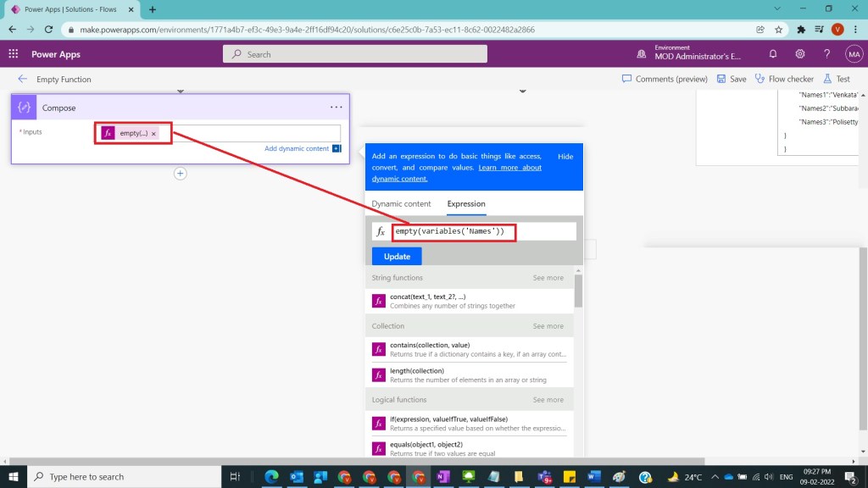Open the Power Apps waffle app launcher

(13, 53)
